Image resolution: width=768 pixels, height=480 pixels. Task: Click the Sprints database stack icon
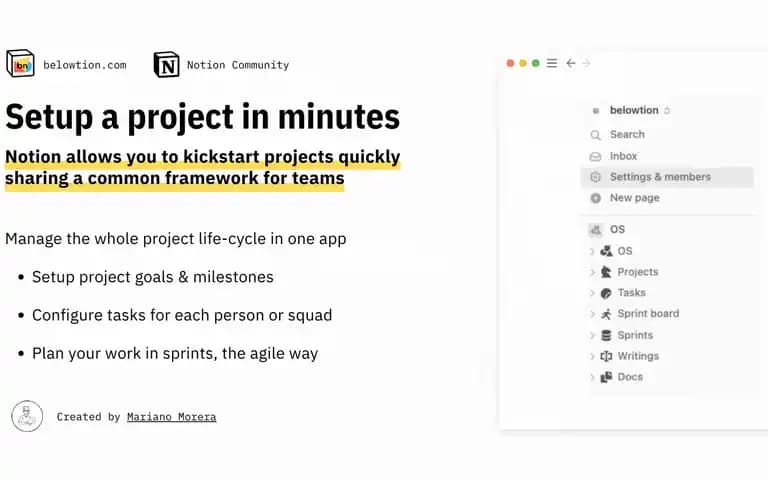[x=606, y=336]
